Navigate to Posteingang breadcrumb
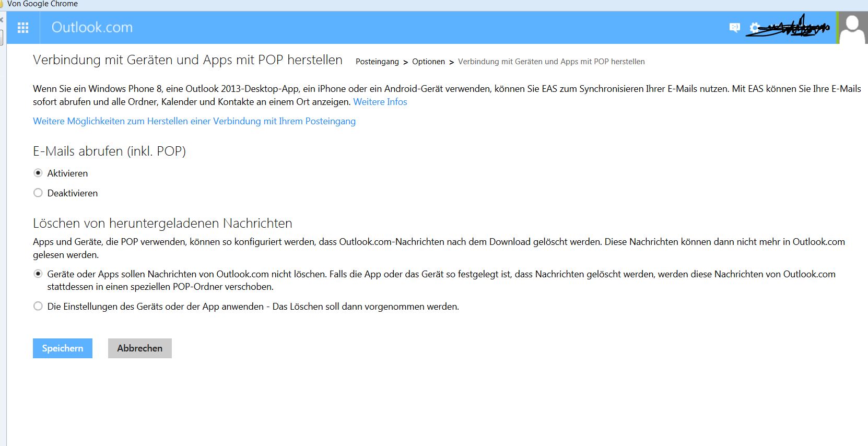Viewport: 868px width, 446px height. point(377,62)
